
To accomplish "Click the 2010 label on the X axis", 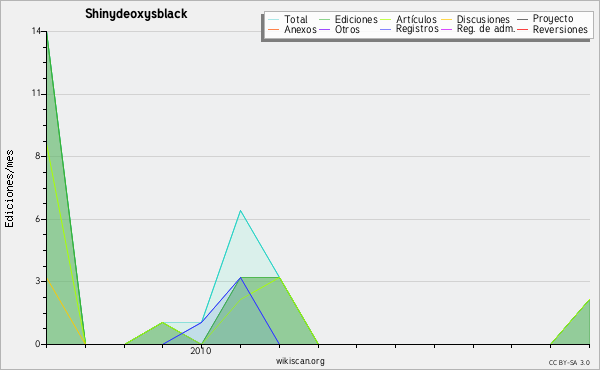I will [x=201, y=351].
